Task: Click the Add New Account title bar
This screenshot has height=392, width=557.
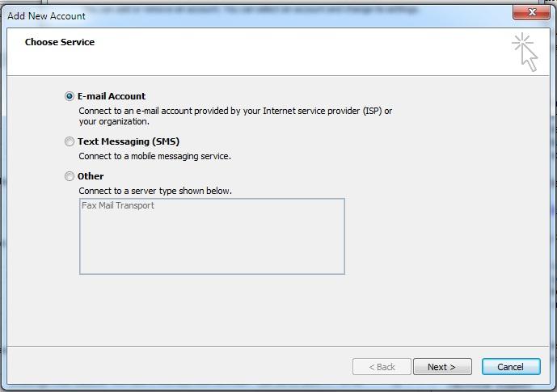Action: pyautogui.click(x=243, y=15)
